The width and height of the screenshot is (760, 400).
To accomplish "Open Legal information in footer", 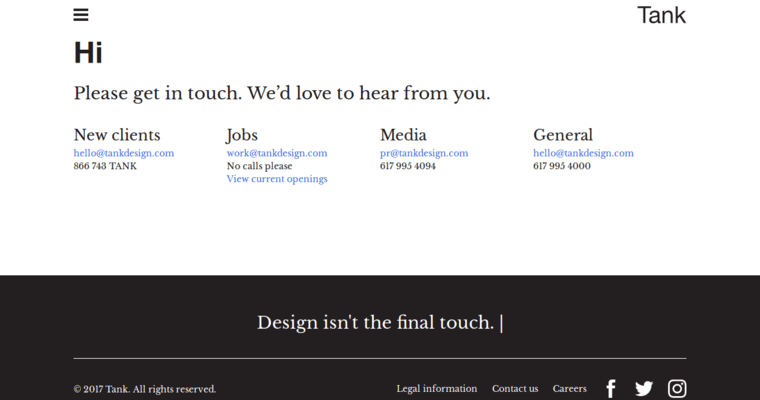I will [x=437, y=389].
